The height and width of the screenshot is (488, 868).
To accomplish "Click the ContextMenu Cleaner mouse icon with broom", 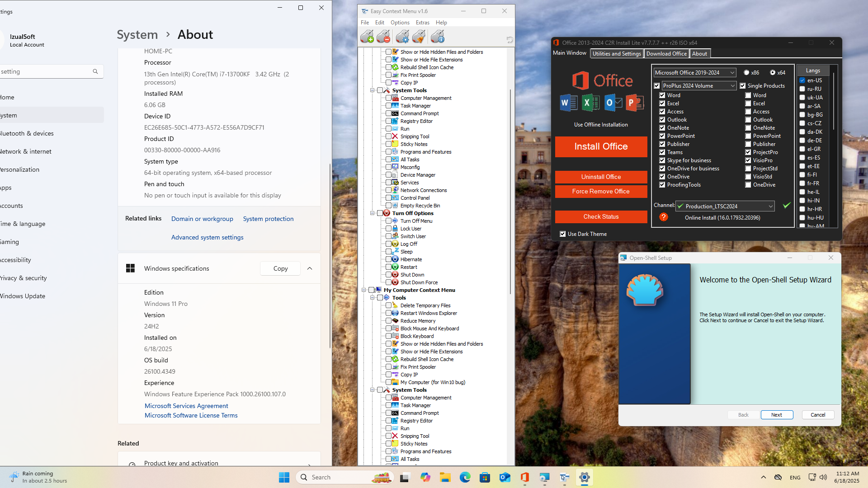I will click(x=419, y=37).
